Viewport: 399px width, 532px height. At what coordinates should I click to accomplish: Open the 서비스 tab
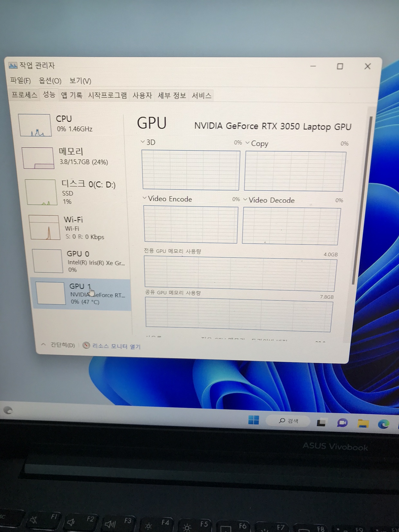pos(201,96)
